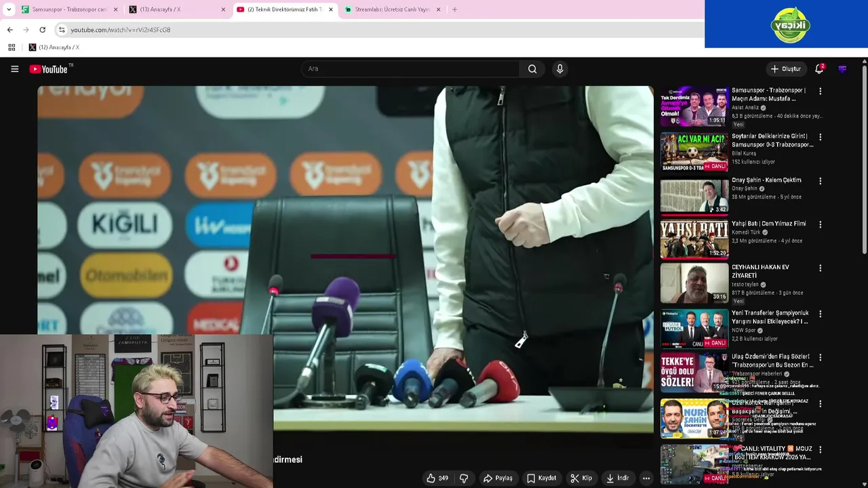Open CANLI: VITALITY MOUZ stream thumbnail
This screenshot has width=868, height=488.
694,464
